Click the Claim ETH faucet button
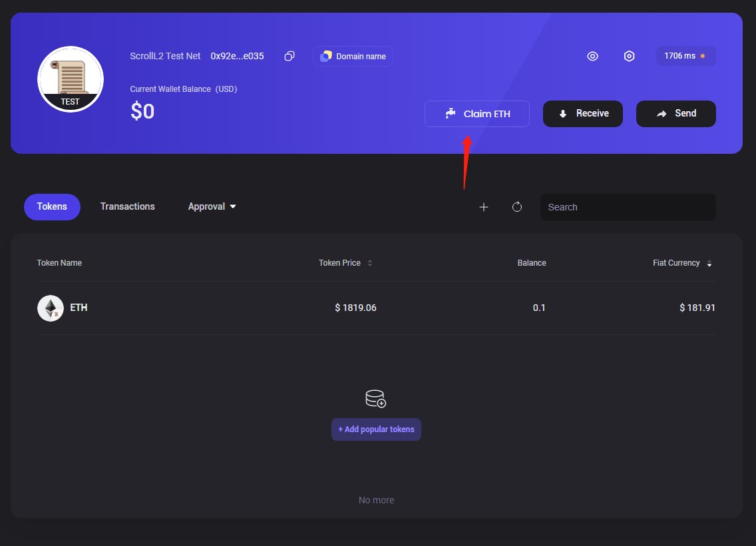756x546 pixels. tap(477, 114)
